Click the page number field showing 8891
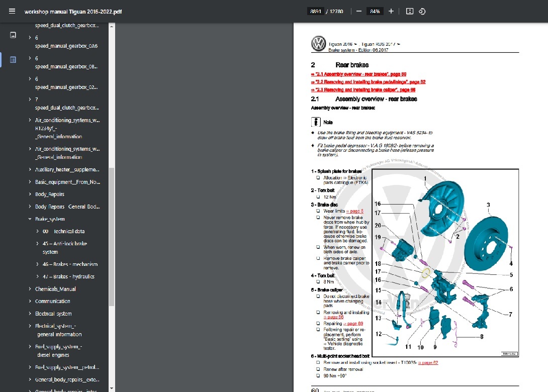The image size is (548, 392). click(x=316, y=11)
